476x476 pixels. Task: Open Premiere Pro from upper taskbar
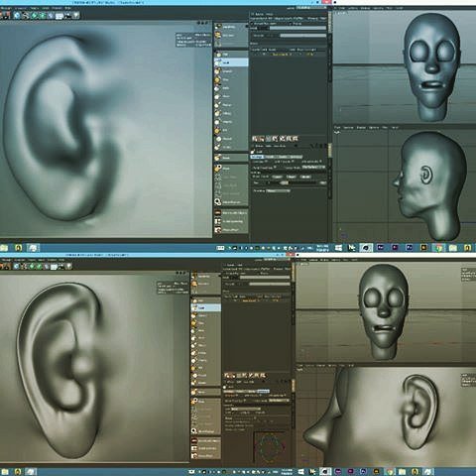coord(395,247)
